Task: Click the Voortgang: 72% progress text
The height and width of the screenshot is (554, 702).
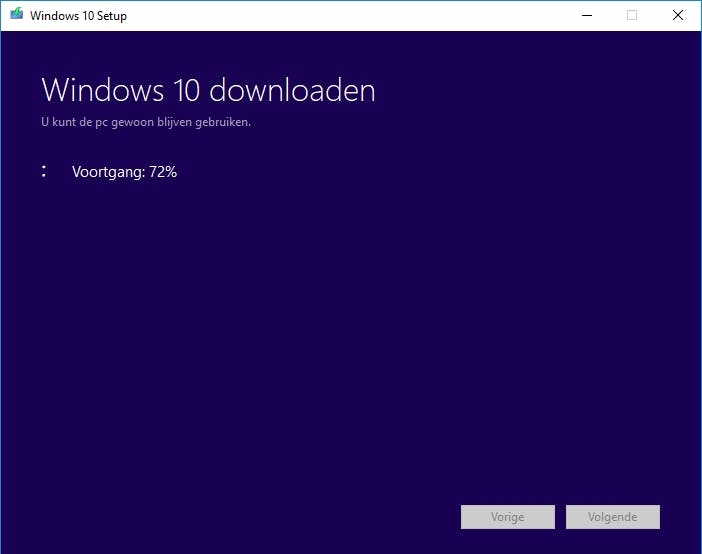Action: click(x=124, y=172)
